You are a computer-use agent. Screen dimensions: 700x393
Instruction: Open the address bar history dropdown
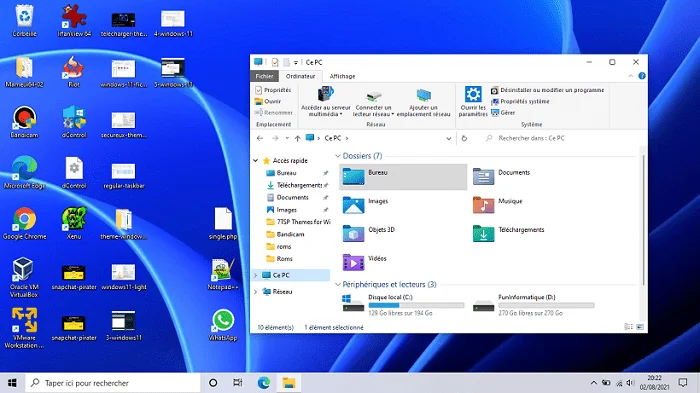(449, 138)
